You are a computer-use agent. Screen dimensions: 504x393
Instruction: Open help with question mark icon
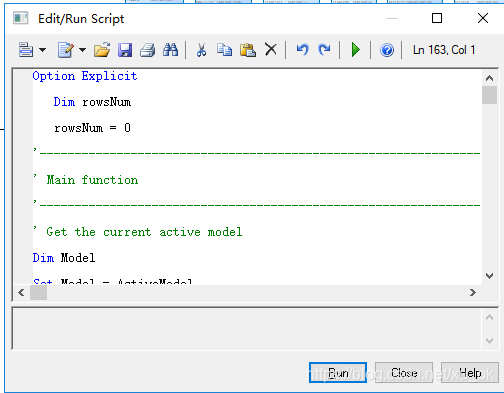tap(387, 50)
